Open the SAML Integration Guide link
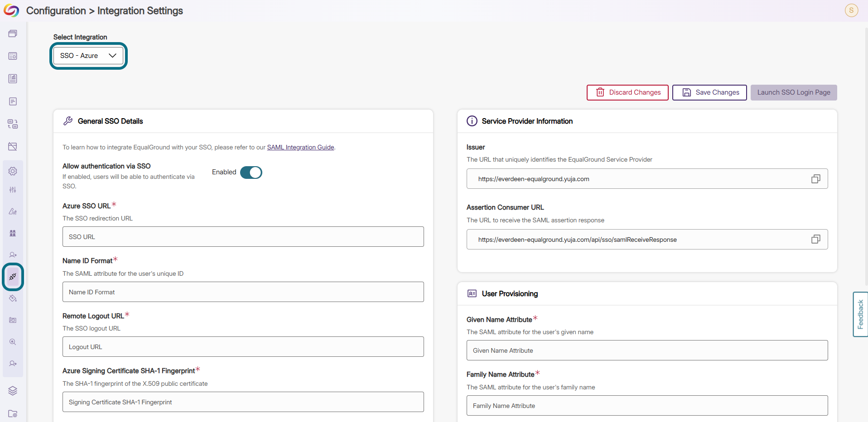Screen dimensions: 868x422 [300, 147]
